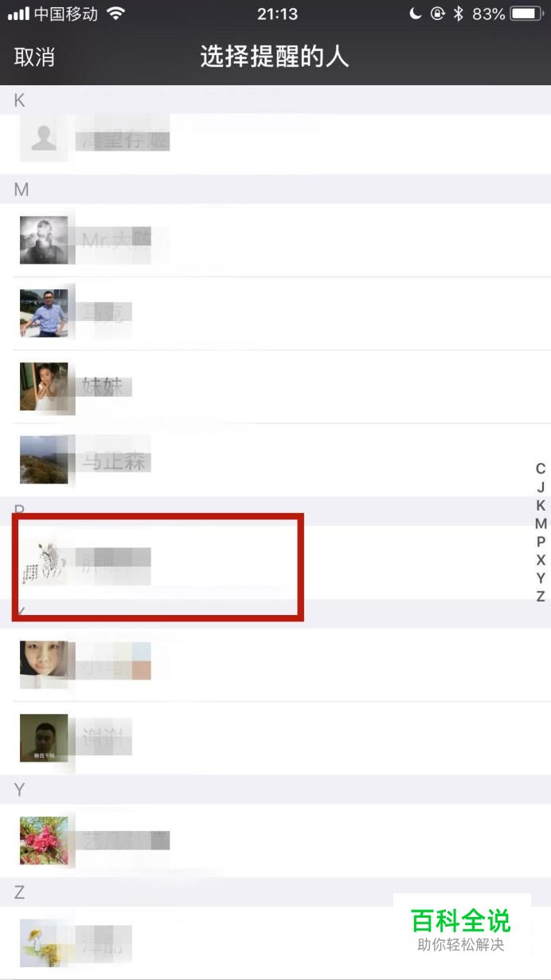The width and height of the screenshot is (551, 980).
Task: Jump to letter J in index bar
Action: (x=541, y=487)
